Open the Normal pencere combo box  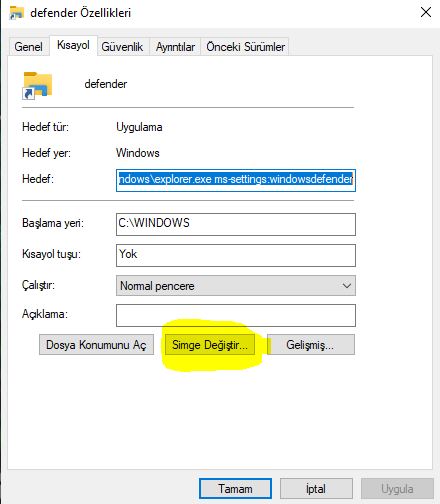236,286
